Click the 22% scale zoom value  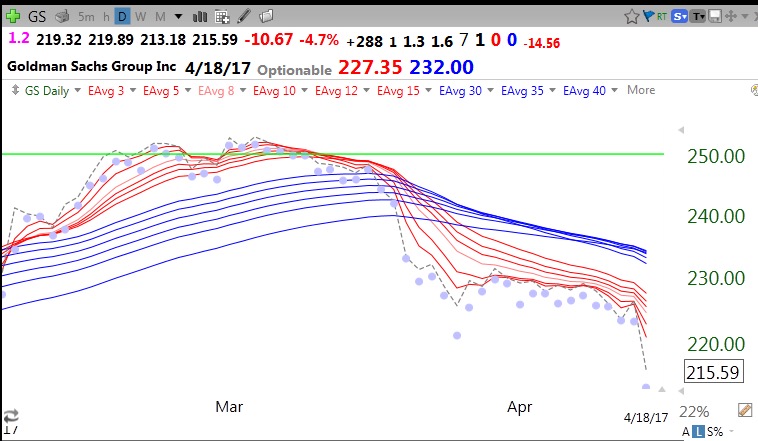pyautogui.click(x=694, y=412)
